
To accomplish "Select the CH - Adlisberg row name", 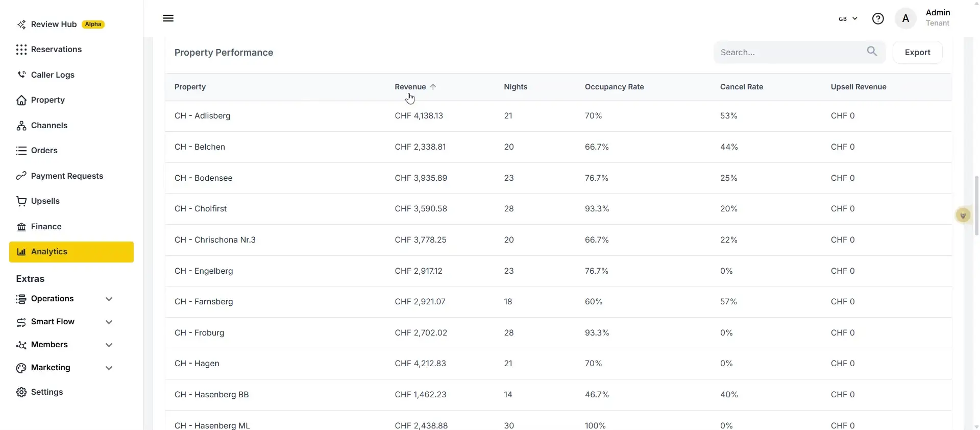I will (202, 116).
